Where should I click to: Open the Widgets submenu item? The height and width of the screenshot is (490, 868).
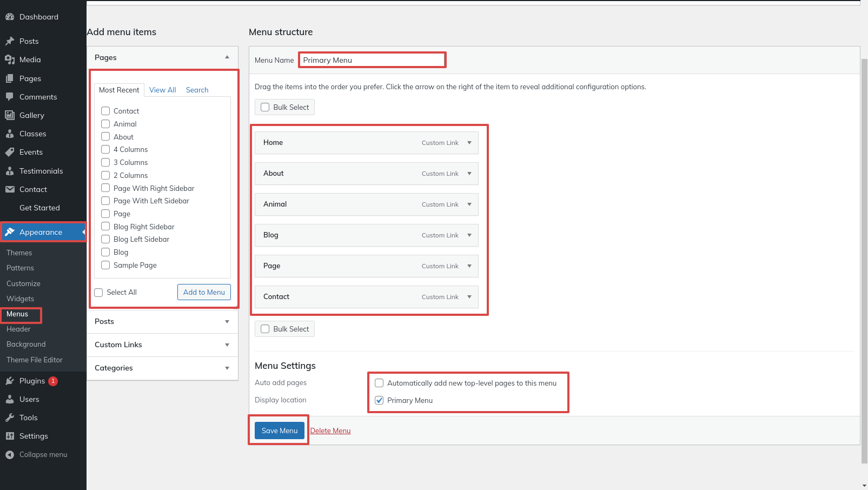point(20,299)
